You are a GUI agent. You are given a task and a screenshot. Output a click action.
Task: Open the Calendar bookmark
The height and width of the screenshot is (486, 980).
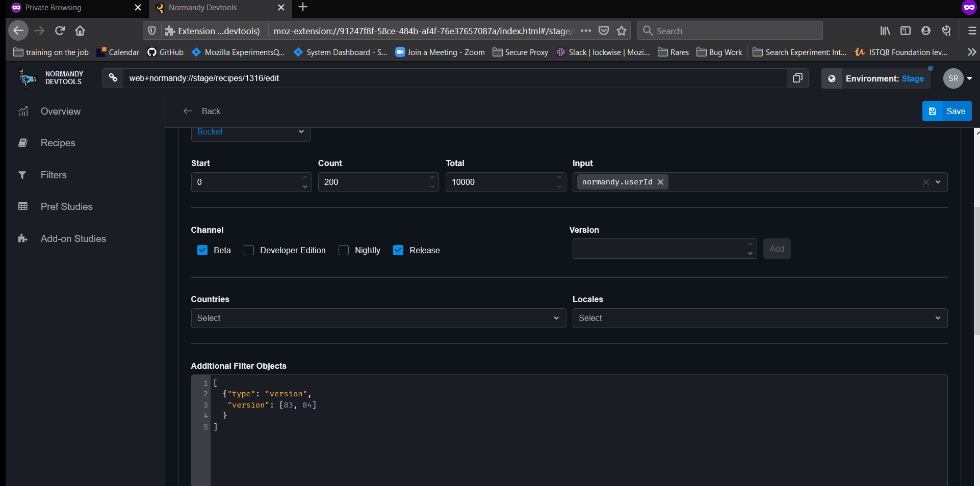coord(118,52)
